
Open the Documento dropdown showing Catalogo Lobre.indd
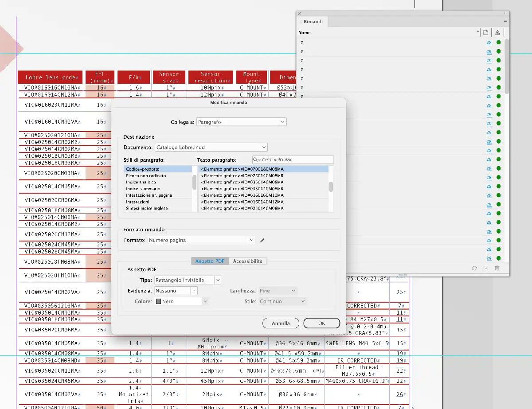(264, 147)
